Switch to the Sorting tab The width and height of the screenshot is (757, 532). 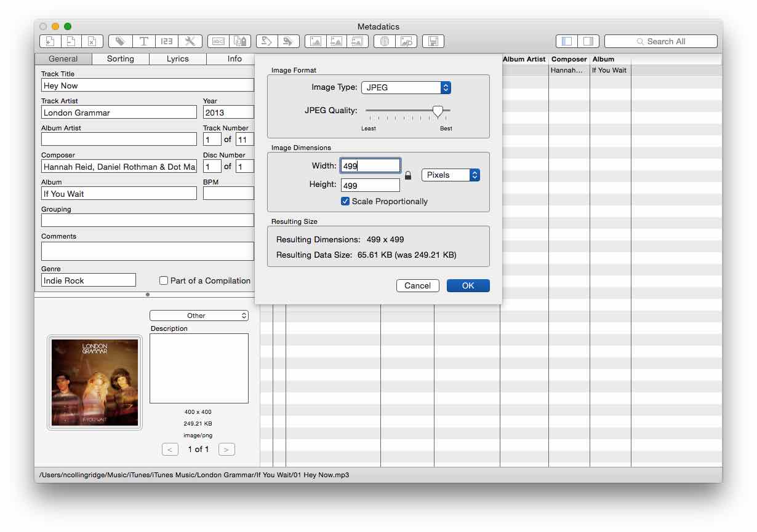pos(121,59)
